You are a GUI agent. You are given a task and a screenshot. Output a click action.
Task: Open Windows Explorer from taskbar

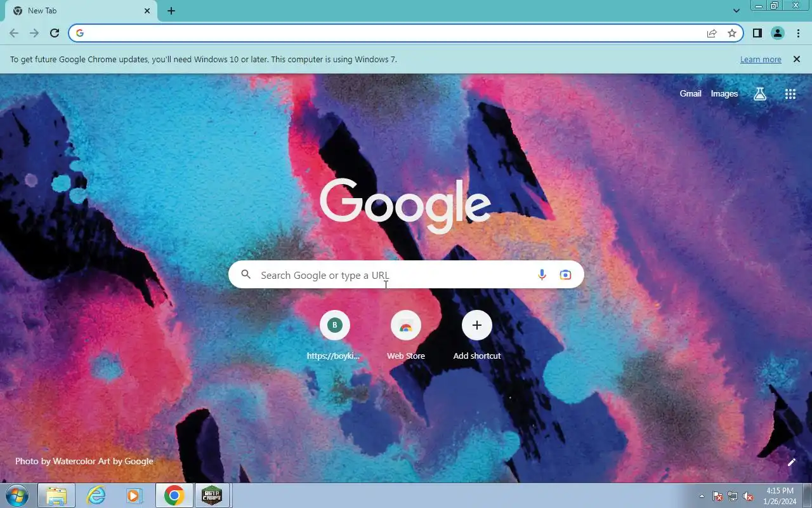click(x=56, y=495)
